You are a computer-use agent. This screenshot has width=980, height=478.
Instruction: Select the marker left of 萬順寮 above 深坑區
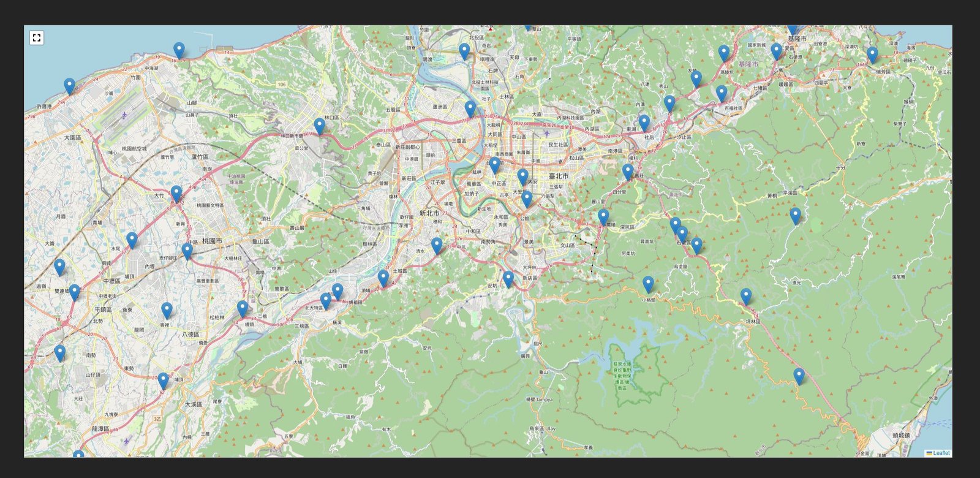(x=603, y=218)
